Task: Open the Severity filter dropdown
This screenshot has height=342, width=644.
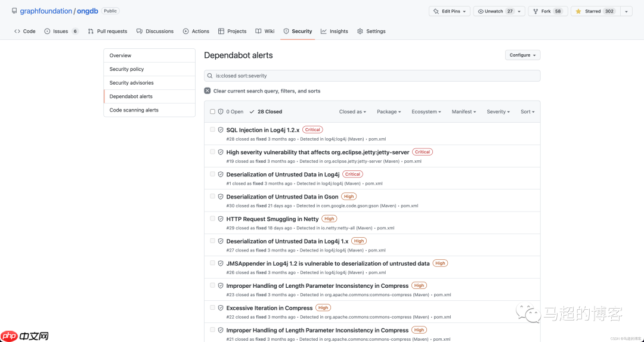Action: click(x=498, y=111)
